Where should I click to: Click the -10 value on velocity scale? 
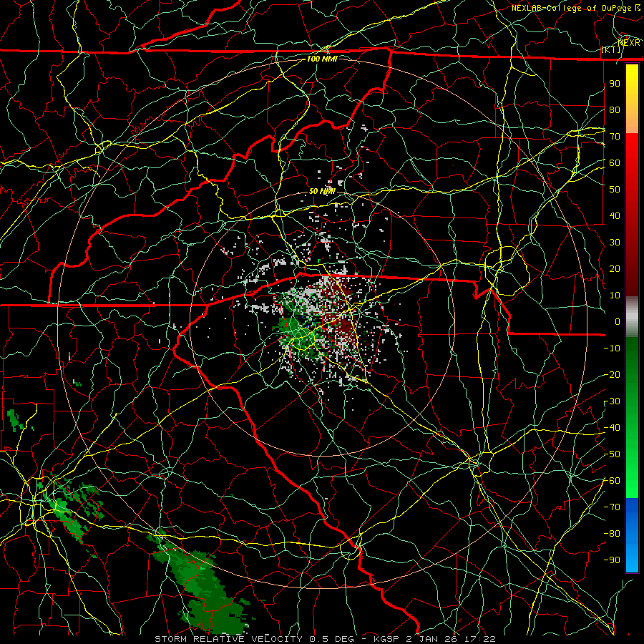pyautogui.click(x=612, y=348)
